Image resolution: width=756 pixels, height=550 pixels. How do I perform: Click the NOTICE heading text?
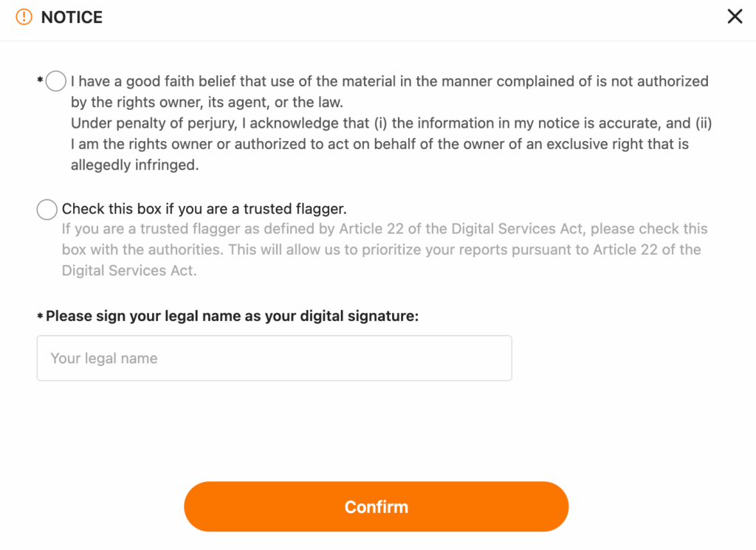(x=72, y=18)
